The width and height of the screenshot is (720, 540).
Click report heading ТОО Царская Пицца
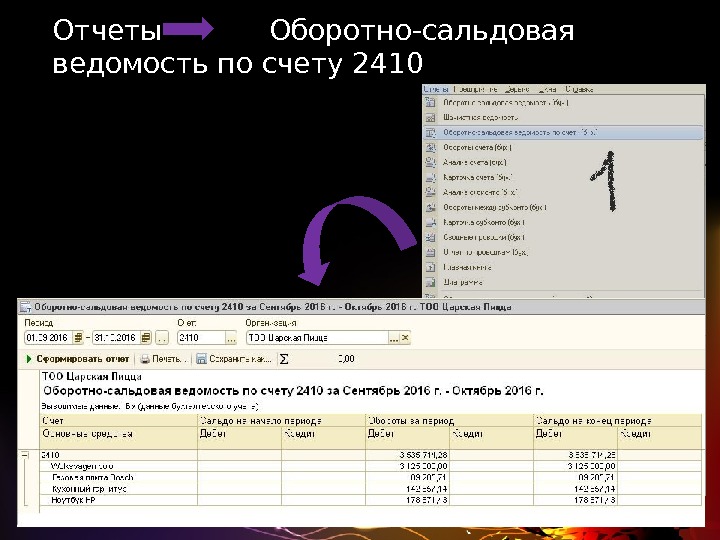click(x=92, y=377)
